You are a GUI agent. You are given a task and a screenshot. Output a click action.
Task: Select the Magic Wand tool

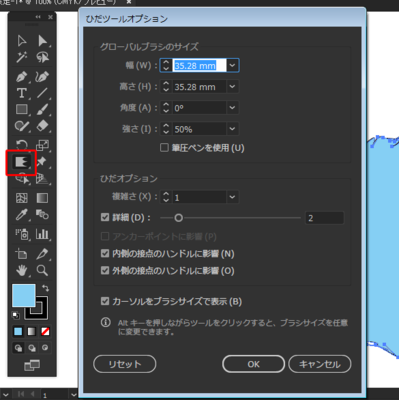coord(22,57)
